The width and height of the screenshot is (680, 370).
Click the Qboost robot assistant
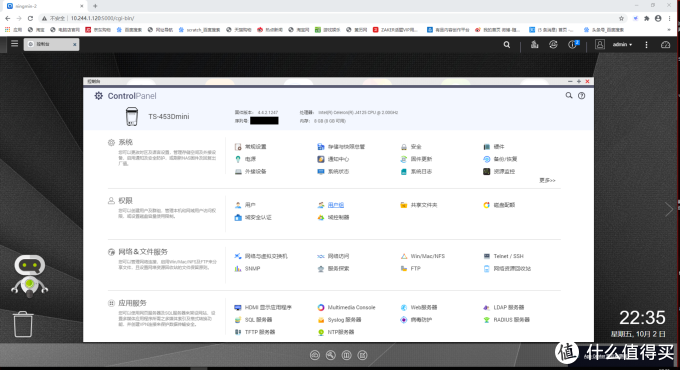(29, 276)
